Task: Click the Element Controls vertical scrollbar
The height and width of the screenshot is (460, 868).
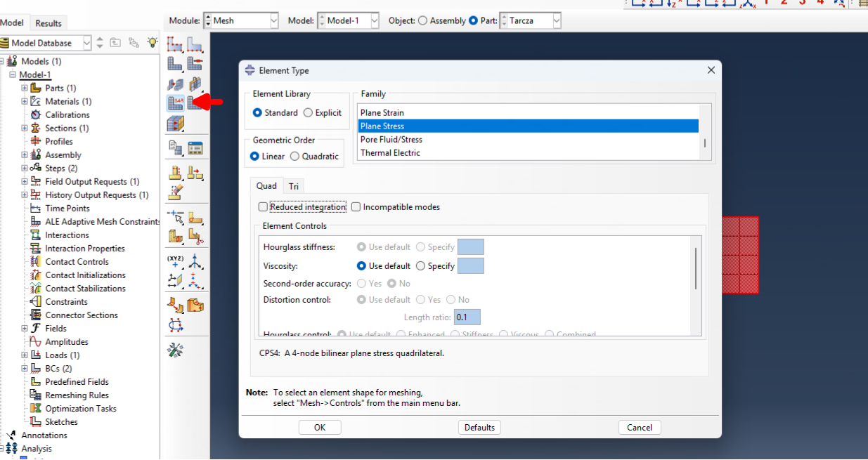Action: (x=697, y=268)
